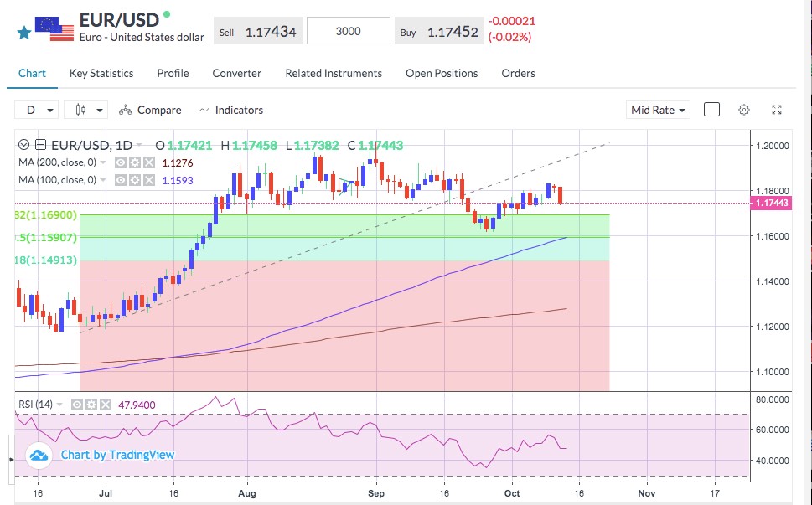Open the Orders tab
The image size is (812, 505).
click(518, 73)
